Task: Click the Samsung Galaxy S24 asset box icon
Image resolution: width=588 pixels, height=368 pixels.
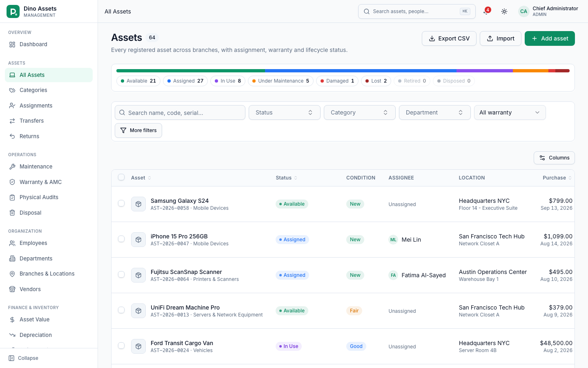Action: [138, 204]
